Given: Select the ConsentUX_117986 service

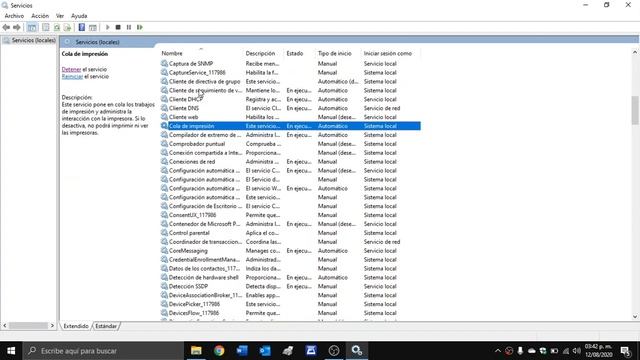Looking at the screenshot, I should pyautogui.click(x=192, y=215).
